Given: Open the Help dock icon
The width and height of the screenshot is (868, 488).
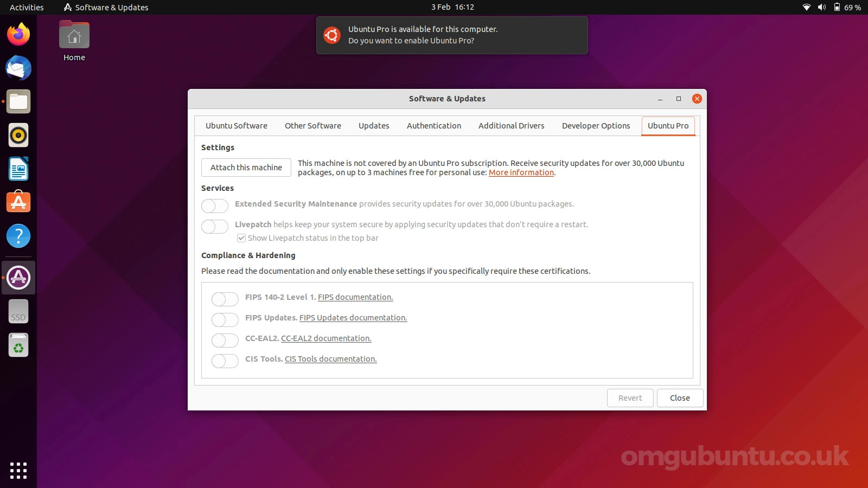Looking at the screenshot, I should pos(18,236).
